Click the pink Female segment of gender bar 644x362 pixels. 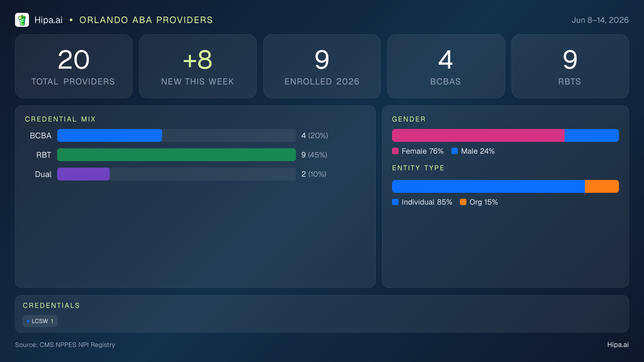tap(478, 135)
